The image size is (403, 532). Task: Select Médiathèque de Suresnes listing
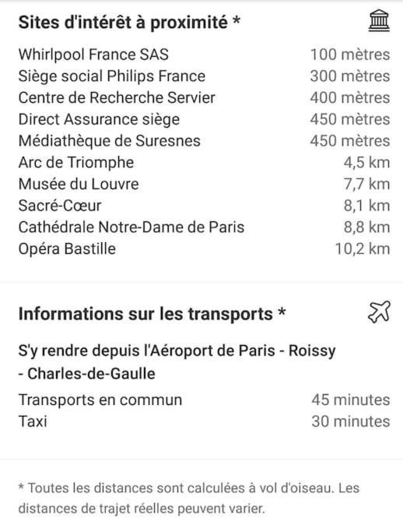[x=204, y=141]
